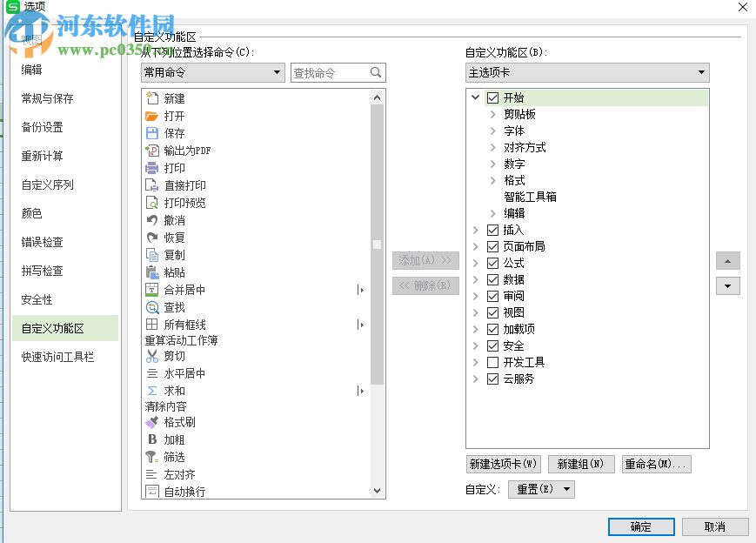Click the 新建选项卡(W) button
756x543 pixels.
(503, 464)
